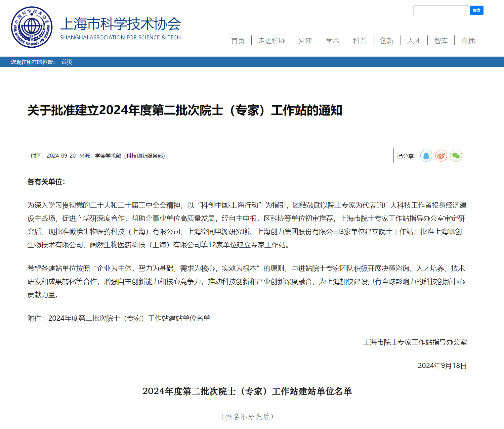Image resolution: width=504 pixels, height=429 pixels.
Task: Open the 首页 navigation menu item
Action: pyautogui.click(x=238, y=41)
